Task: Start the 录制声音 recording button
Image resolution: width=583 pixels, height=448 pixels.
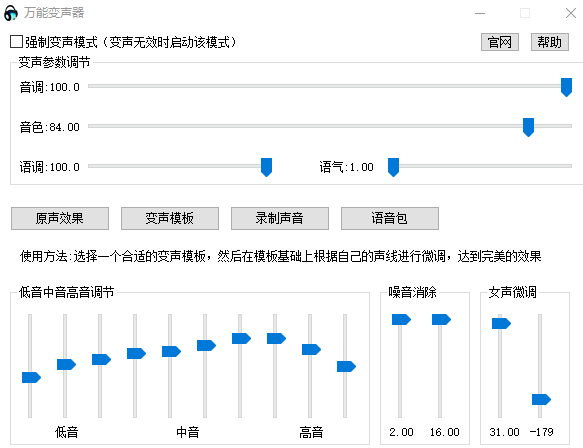Action: pyautogui.click(x=280, y=218)
